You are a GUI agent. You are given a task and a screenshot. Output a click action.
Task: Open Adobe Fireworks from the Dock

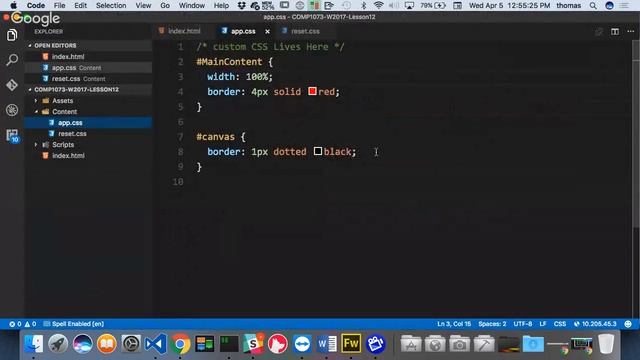point(351,344)
